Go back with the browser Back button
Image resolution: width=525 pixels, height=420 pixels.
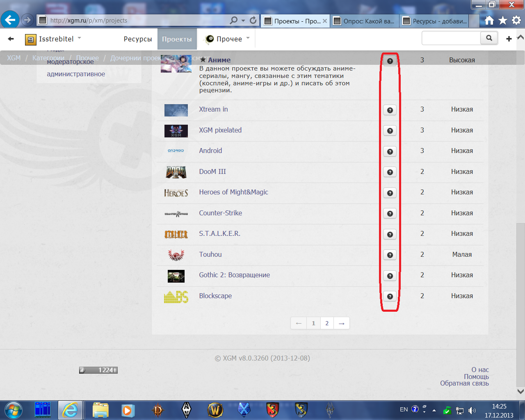10,19
